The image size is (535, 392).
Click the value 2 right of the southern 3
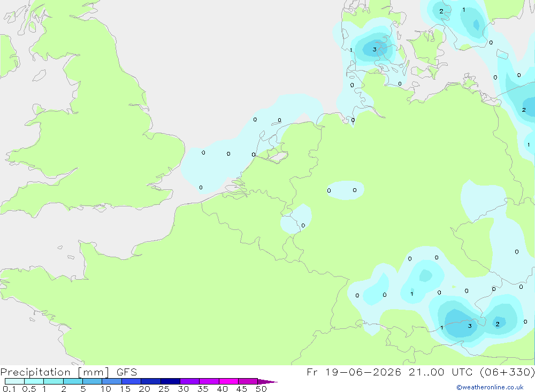pyautogui.click(x=498, y=324)
